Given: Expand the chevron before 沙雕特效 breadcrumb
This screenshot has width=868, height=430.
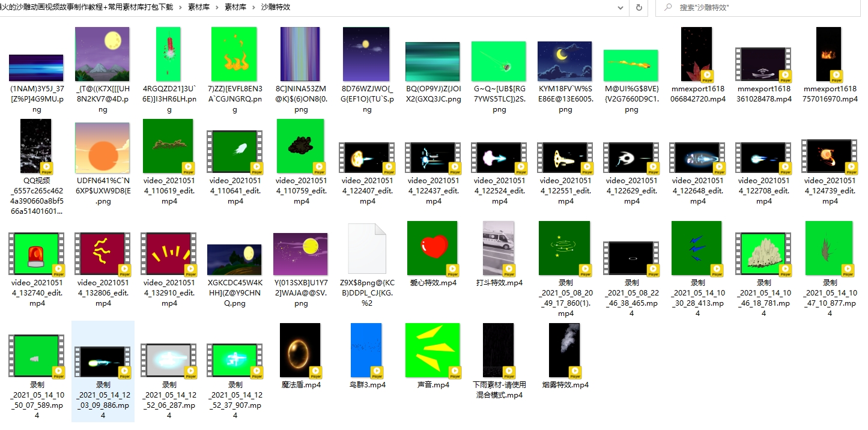Looking at the screenshot, I should tap(253, 7).
